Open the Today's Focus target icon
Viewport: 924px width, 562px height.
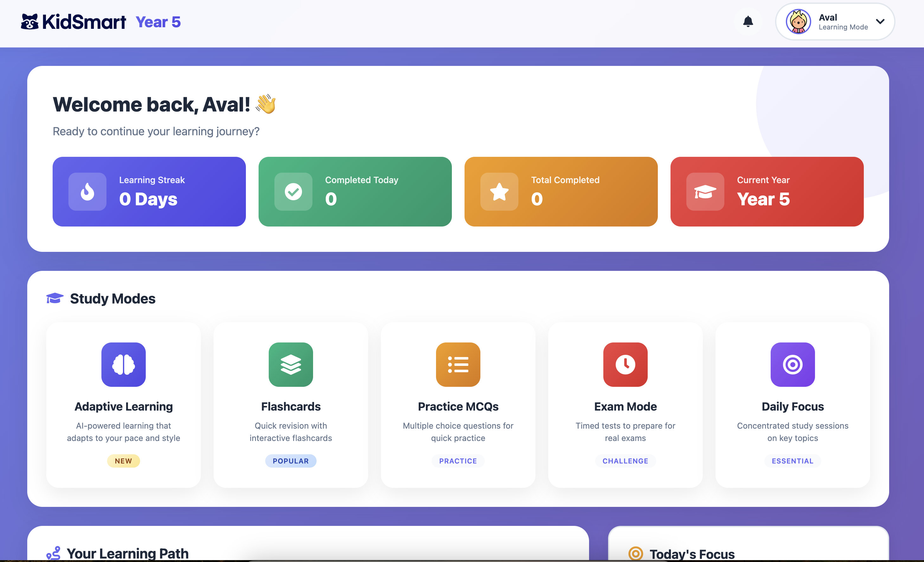636,553
